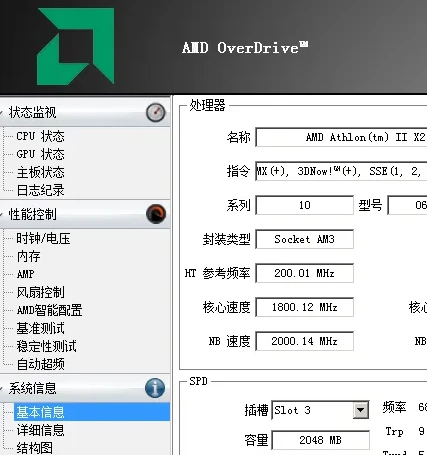Click the 频率 label in SPD
The width and height of the screenshot is (427, 455).
coord(394,407)
